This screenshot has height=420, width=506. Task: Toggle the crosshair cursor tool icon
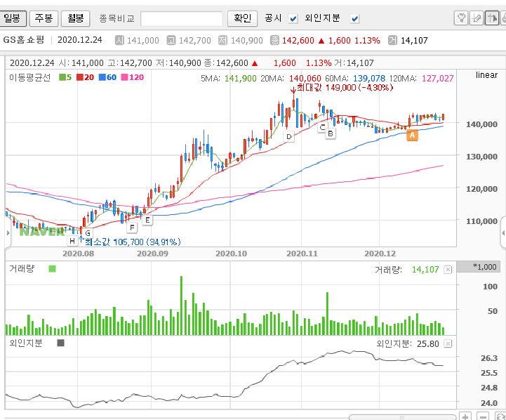click(x=492, y=18)
